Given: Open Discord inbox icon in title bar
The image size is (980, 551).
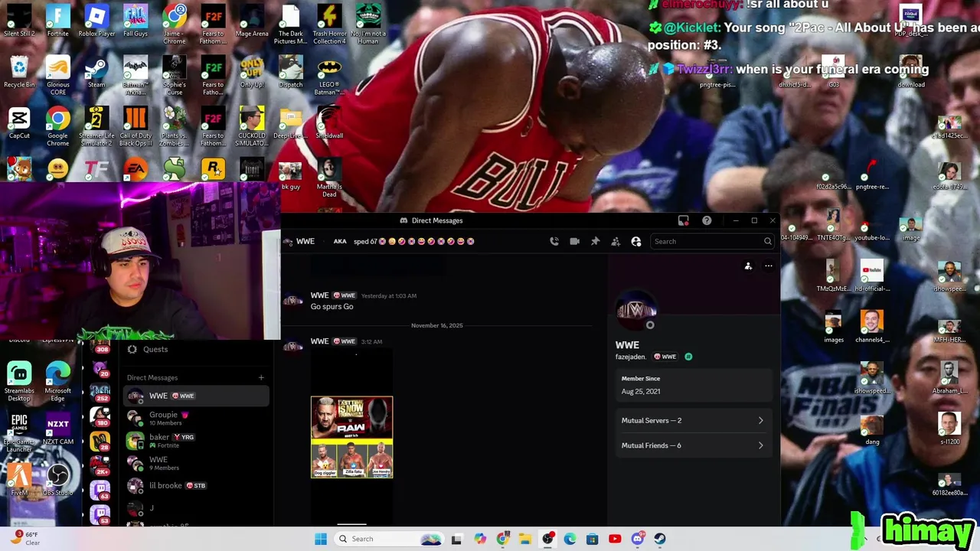Looking at the screenshot, I should [x=684, y=220].
